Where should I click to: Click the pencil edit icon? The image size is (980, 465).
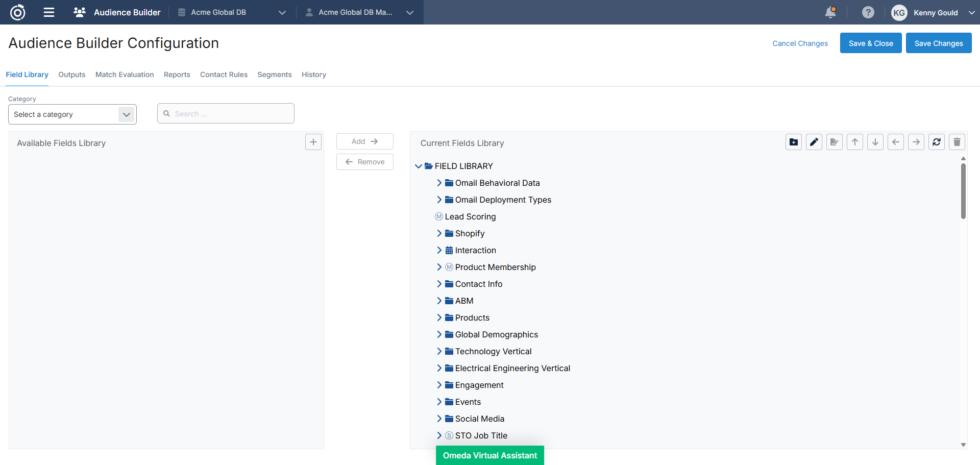pos(814,142)
